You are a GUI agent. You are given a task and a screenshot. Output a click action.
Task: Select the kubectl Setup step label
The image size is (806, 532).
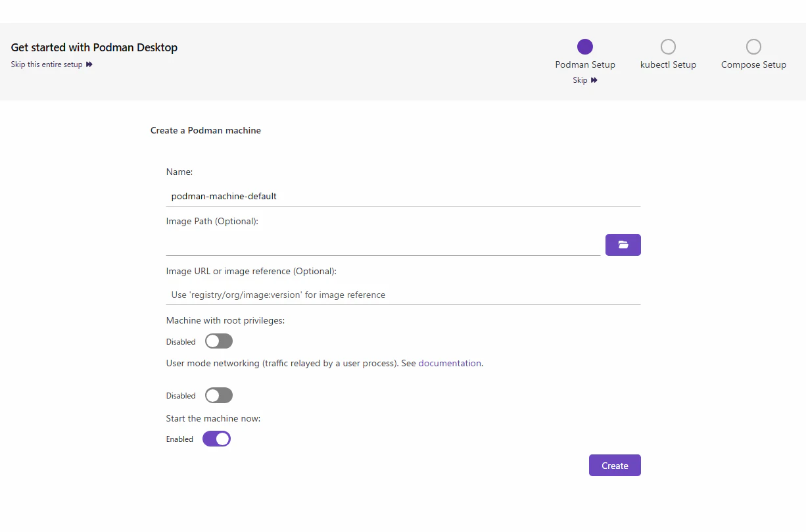tap(668, 64)
